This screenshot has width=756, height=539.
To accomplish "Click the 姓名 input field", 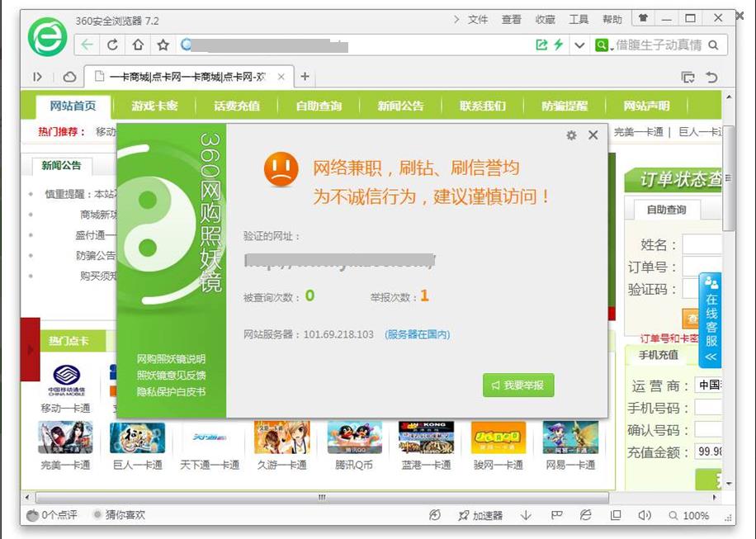I will [702, 244].
